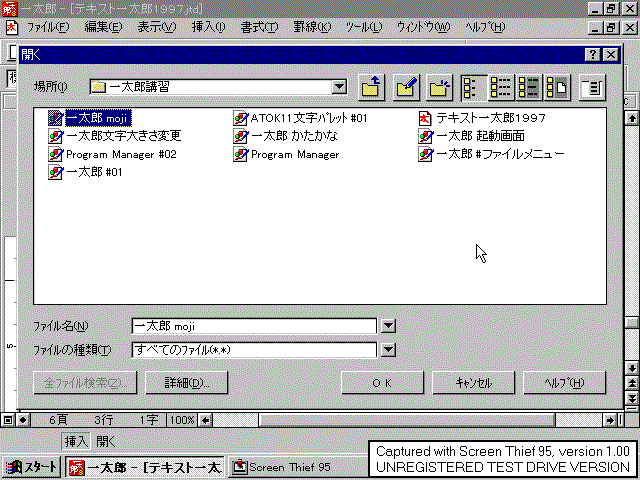The width and height of the screenshot is (640, 480).
Task: Select the Program Manager #02 file icon
Action: (x=56, y=154)
